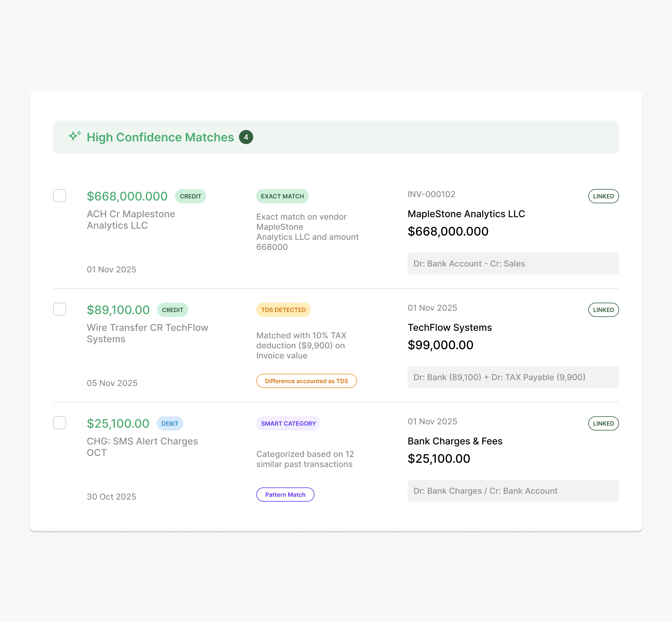Click the LINKED pill on the TechFlow Systems match
Image resolution: width=672 pixels, height=622 pixels.
pos(603,310)
